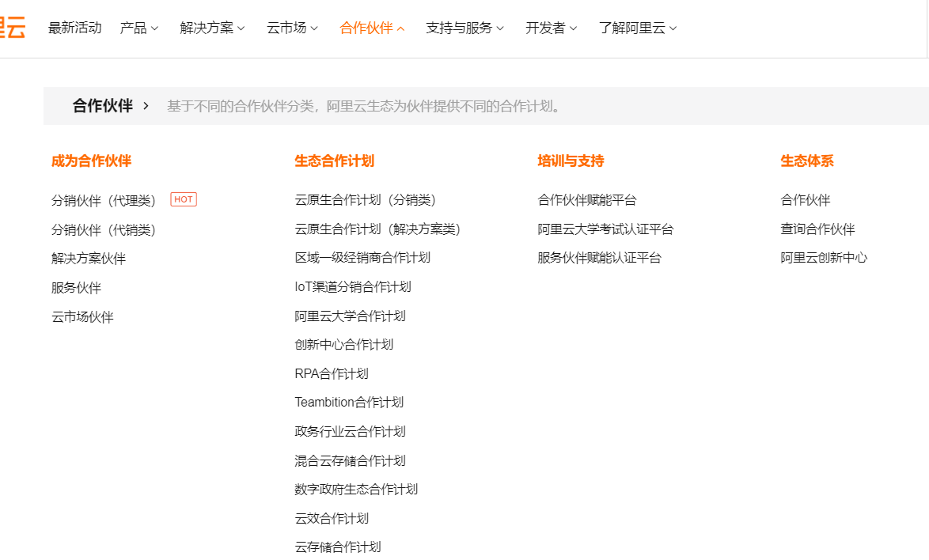Viewport: 929px width, 560px height.
Task: Expand the 云市场 dropdown menu
Action: tap(292, 28)
